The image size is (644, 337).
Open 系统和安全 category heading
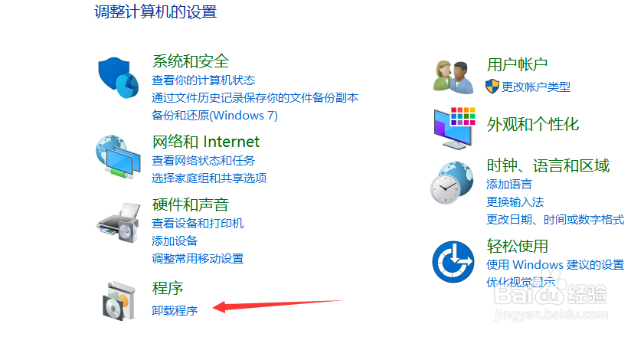click(x=191, y=61)
